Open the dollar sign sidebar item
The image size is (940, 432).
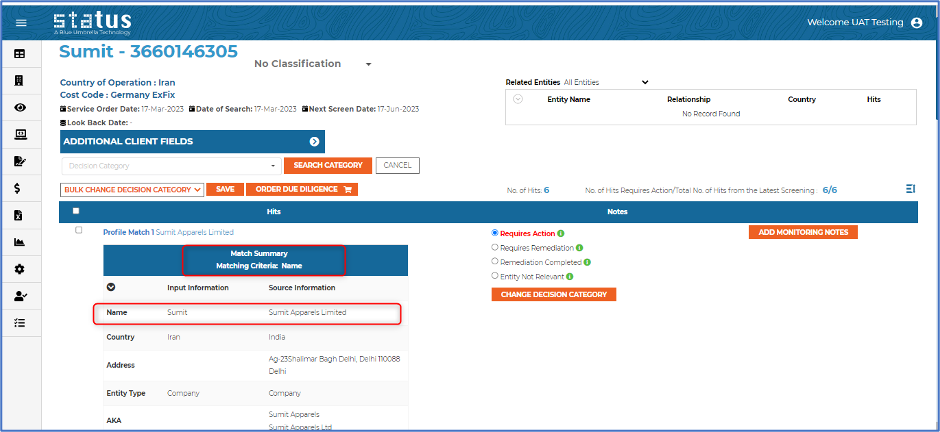click(19, 188)
